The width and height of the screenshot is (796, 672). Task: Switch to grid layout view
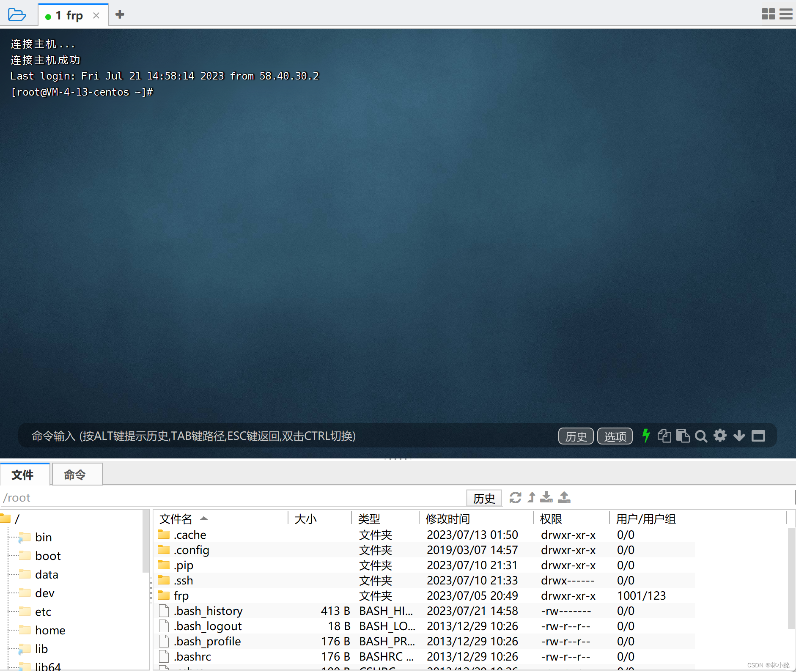(768, 14)
